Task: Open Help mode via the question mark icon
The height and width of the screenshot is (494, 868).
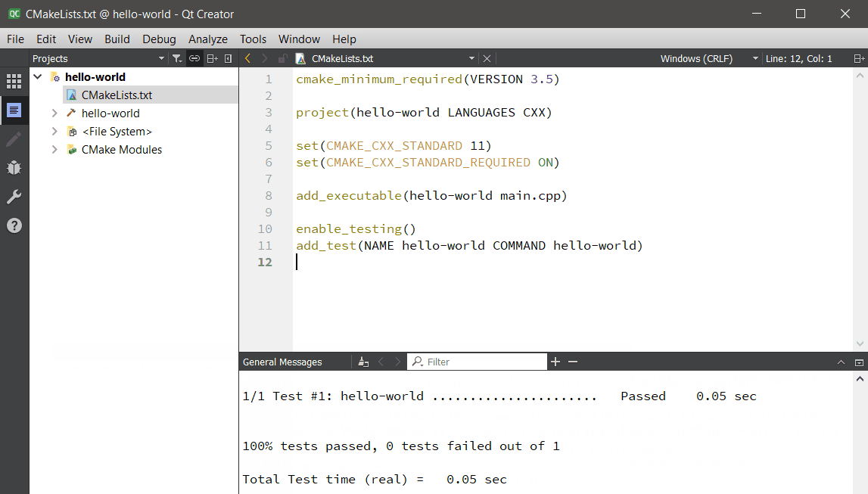Action: click(x=14, y=225)
